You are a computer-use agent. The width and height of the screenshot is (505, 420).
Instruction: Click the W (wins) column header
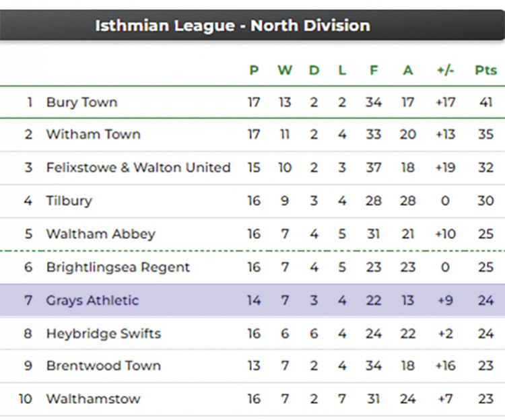[x=285, y=70]
